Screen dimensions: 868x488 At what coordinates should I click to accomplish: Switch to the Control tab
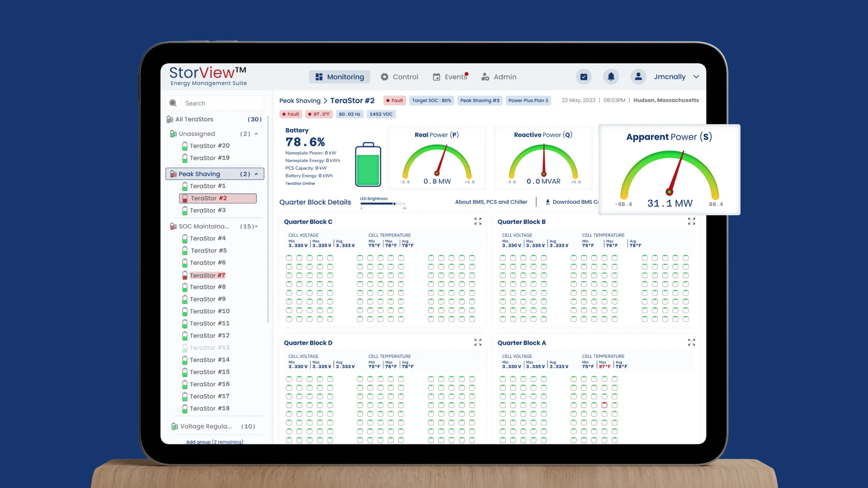click(x=399, y=77)
